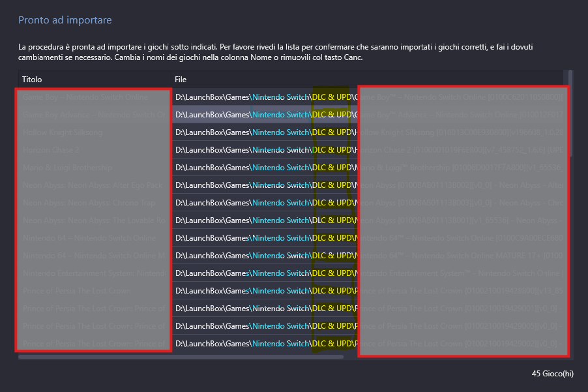
Task: Click the file path of the Nintendo 64 MATURE 17+ row
Action: click(368, 256)
